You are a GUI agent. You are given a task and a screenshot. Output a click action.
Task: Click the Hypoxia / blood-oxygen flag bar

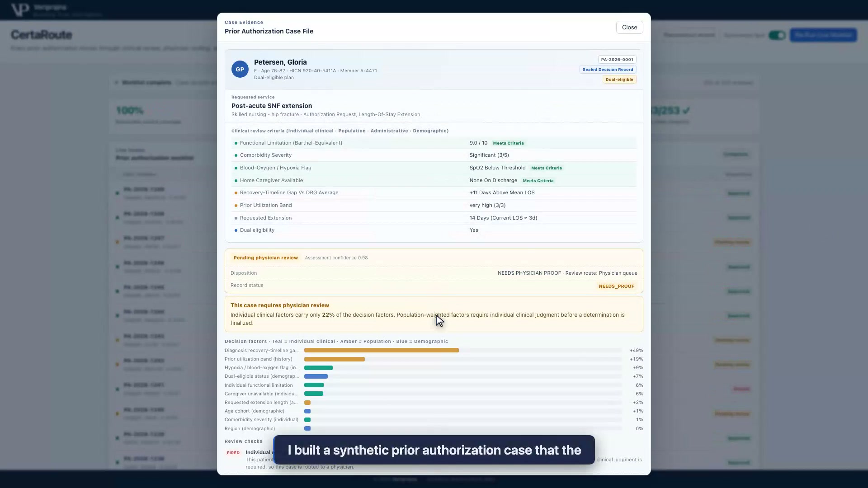[x=318, y=368]
